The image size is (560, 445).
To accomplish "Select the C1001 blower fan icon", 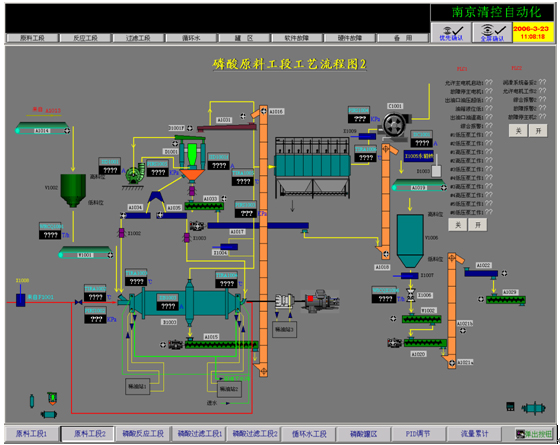I will click(396, 125).
